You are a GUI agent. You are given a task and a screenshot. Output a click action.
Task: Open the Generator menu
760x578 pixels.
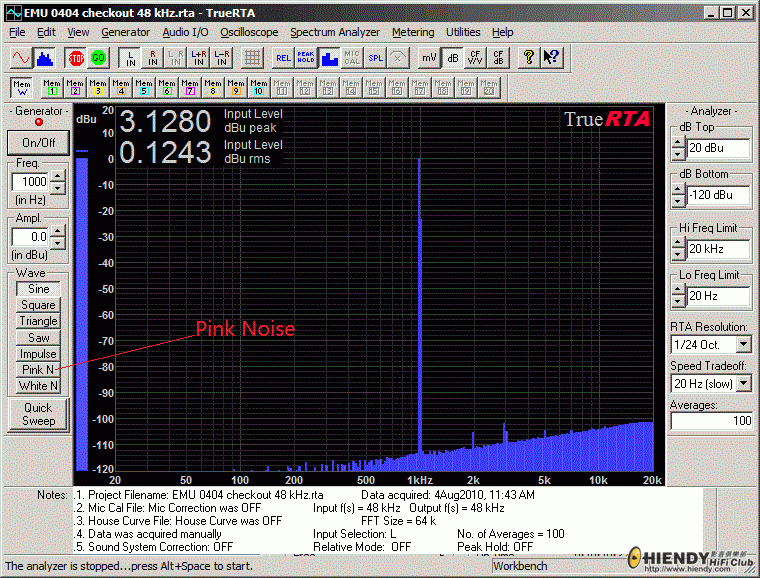[126, 32]
